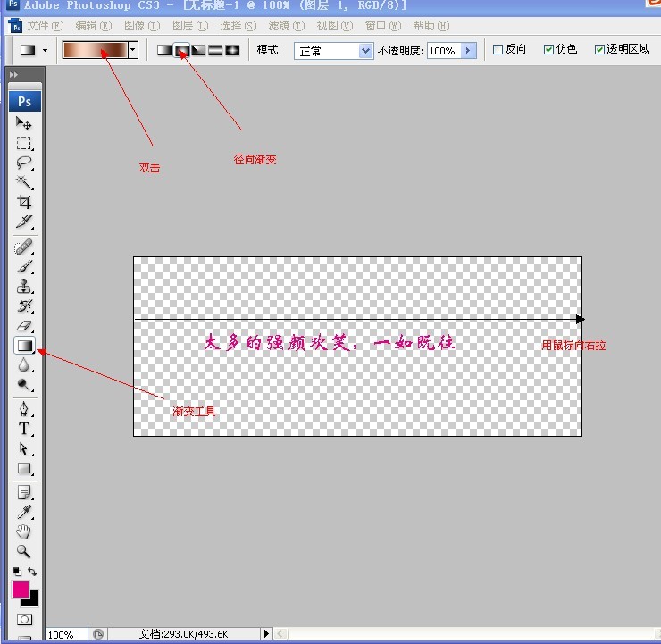
Task: Open the 视图(V) menu
Action: coord(335,26)
